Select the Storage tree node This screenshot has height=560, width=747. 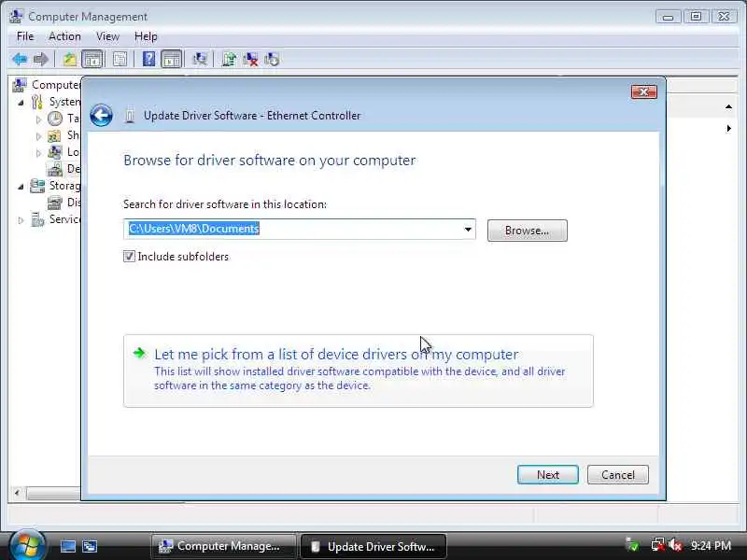point(55,186)
